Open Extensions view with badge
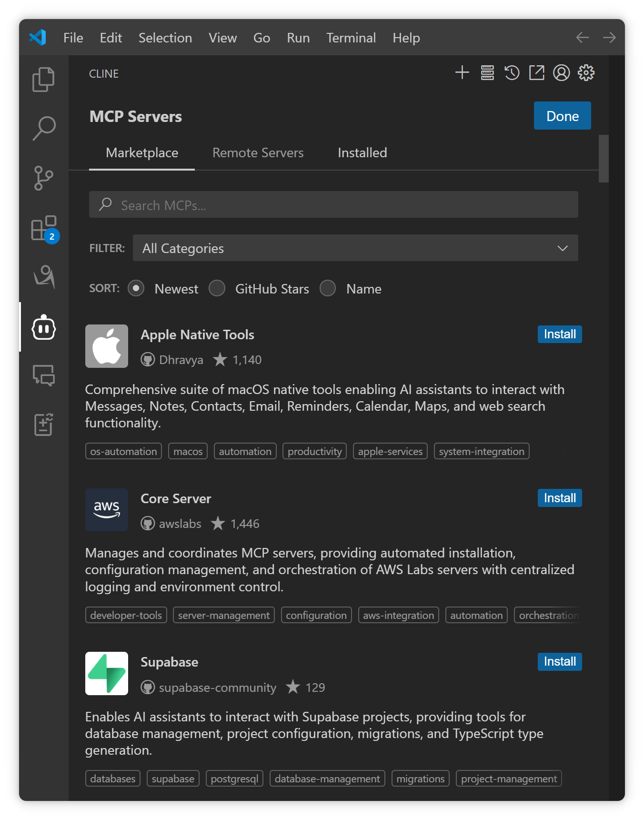644x820 pixels. coord(43,228)
